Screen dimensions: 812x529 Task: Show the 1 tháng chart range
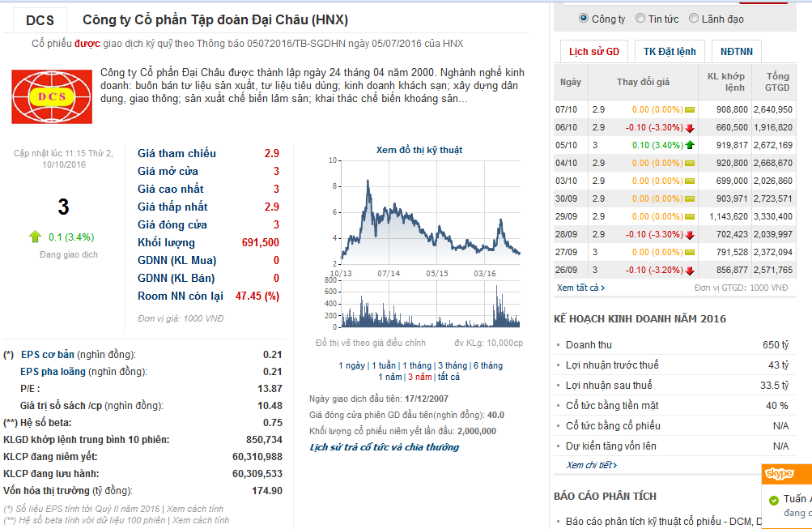point(417,365)
